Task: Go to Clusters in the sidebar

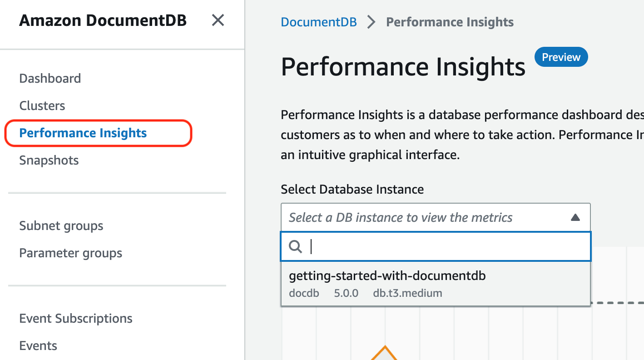Action: [42, 105]
